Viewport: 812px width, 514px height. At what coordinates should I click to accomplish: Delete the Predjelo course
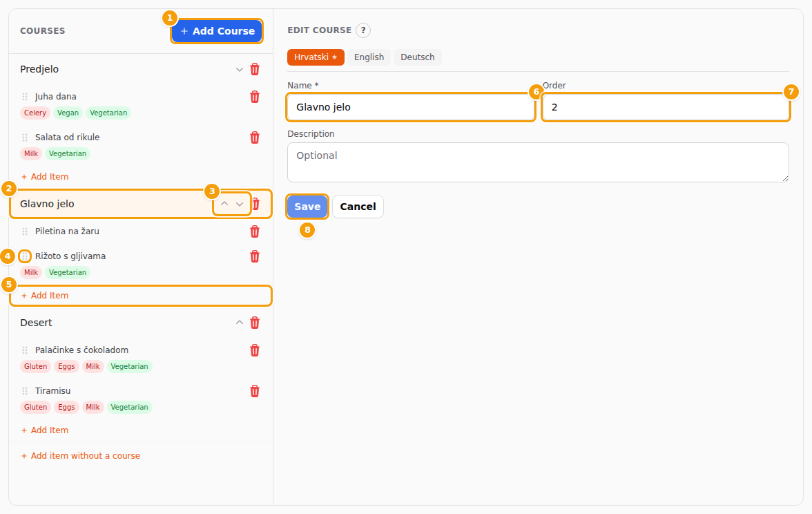[x=255, y=69]
